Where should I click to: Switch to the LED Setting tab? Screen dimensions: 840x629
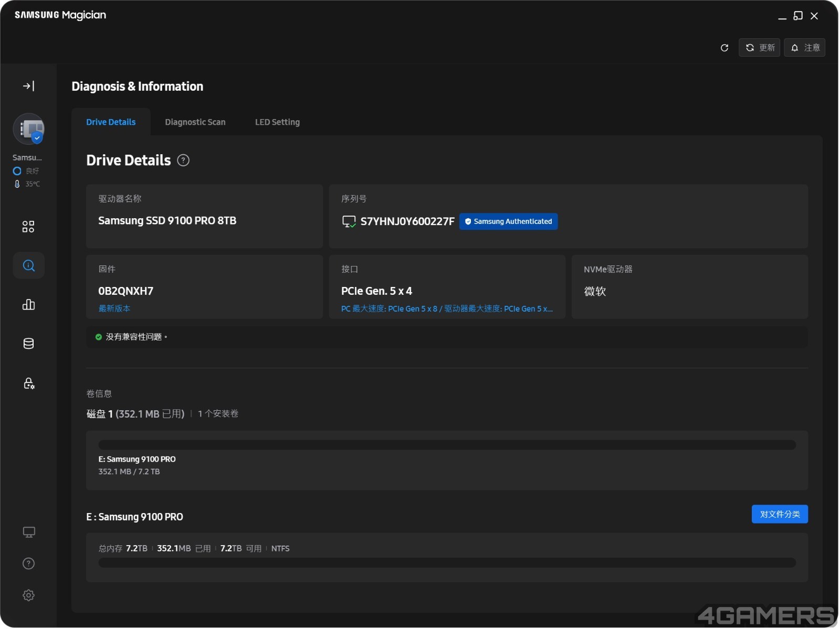point(278,122)
